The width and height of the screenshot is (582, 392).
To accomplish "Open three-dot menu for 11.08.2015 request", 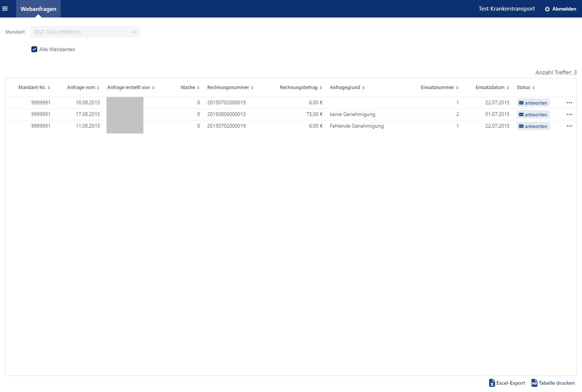I will 569,126.
